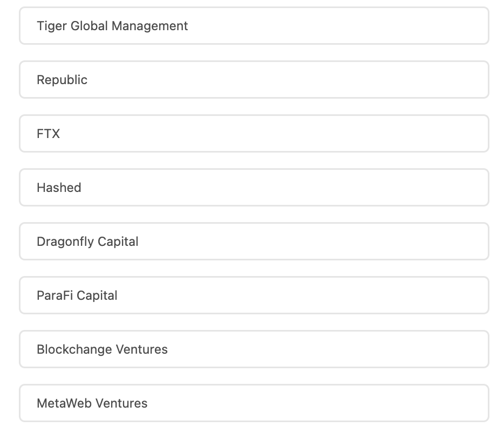The image size is (504, 427).
Task: Pick the Hashed option box
Action: 254,188
